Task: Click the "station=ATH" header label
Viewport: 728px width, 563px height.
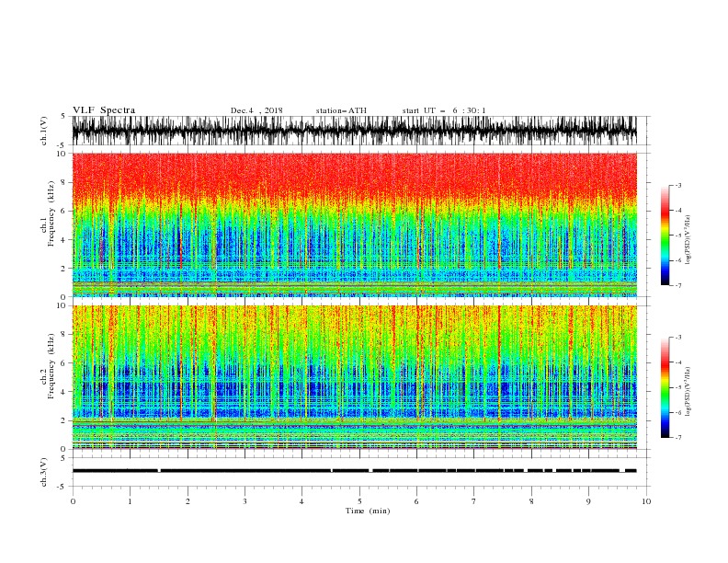Action: [341, 110]
